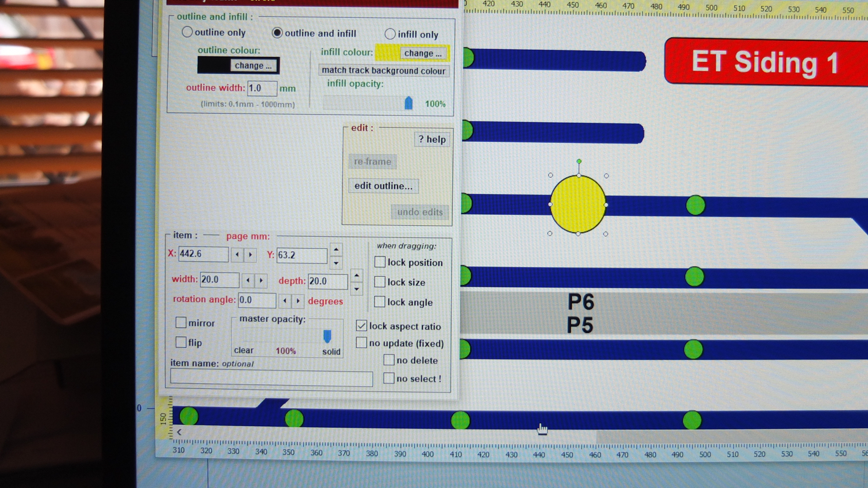
Task: Click the rotation angle input field
Action: (x=257, y=300)
